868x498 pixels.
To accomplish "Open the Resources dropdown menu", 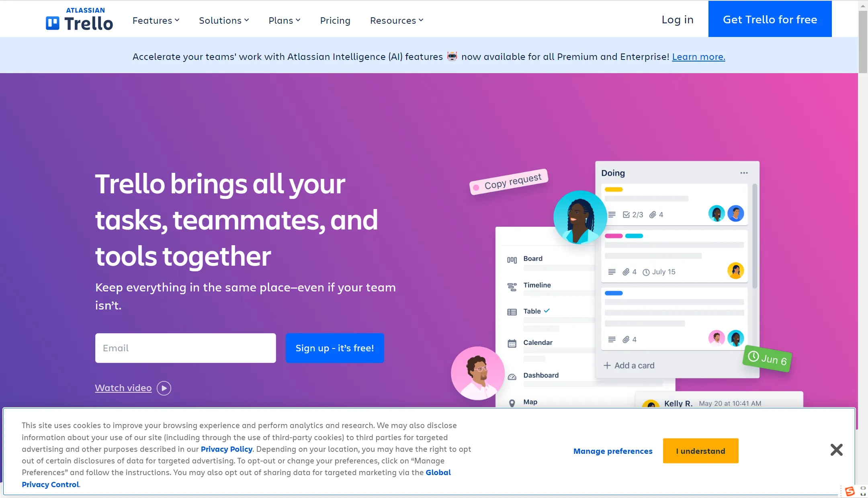I will pyautogui.click(x=397, y=20).
